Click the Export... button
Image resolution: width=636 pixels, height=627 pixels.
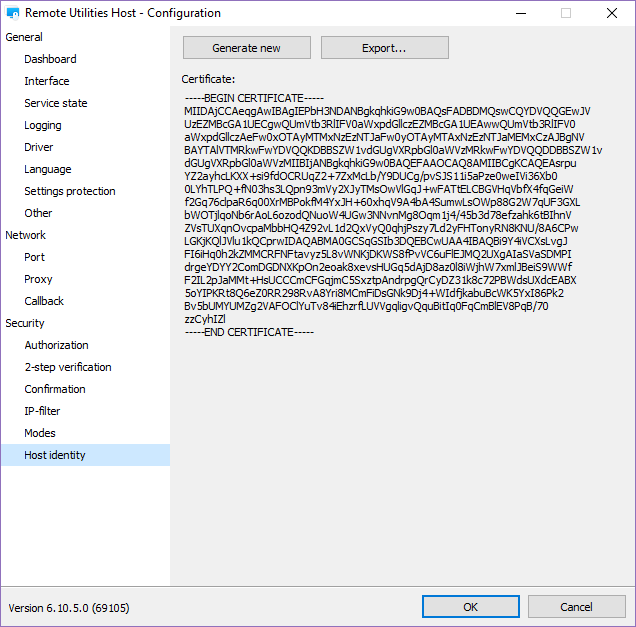coord(384,48)
